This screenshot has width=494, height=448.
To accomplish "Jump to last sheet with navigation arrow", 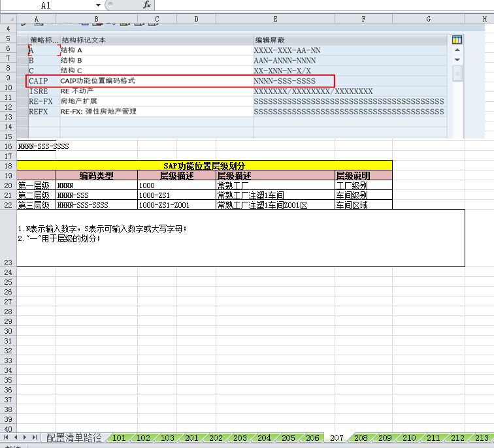I will pos(35,438).
